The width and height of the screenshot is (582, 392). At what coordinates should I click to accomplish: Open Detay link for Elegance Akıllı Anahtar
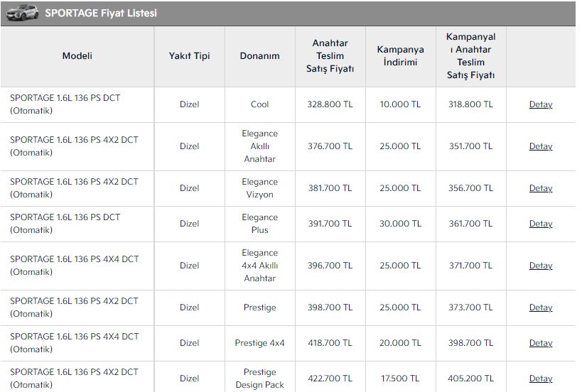tap(541, 146)
